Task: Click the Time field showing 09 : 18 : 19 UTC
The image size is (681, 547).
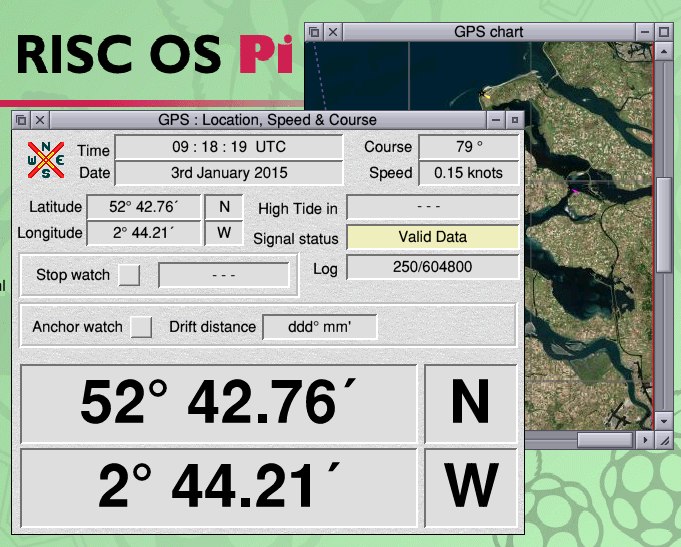Action: pos(229,147)
